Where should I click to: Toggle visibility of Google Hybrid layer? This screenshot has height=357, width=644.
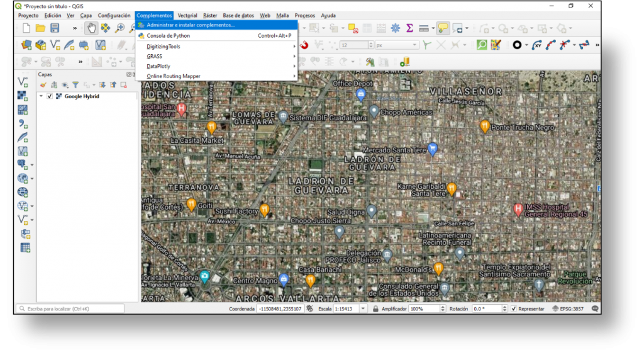[50, 96]
